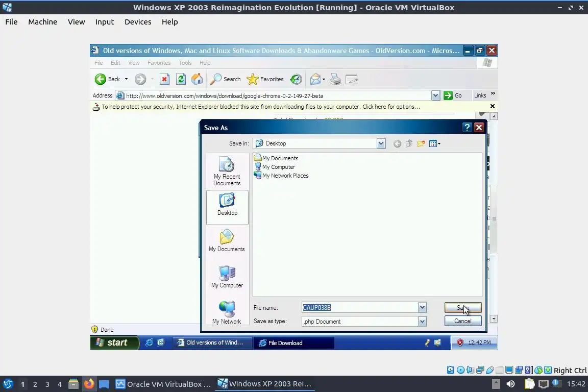The height and width of the screenshot is (392, 588).
Task: Select My Computer in the places bar
Action: pyautogui.click(x=227, y=277)
